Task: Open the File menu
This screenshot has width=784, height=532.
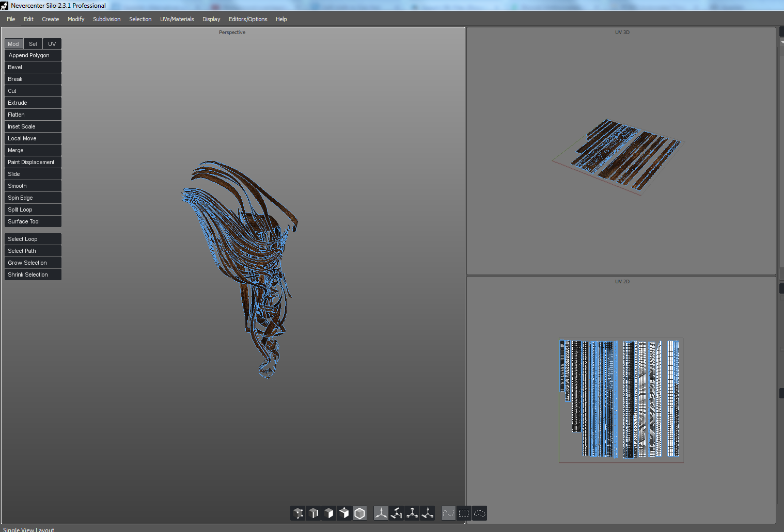Action: [11, 19]
